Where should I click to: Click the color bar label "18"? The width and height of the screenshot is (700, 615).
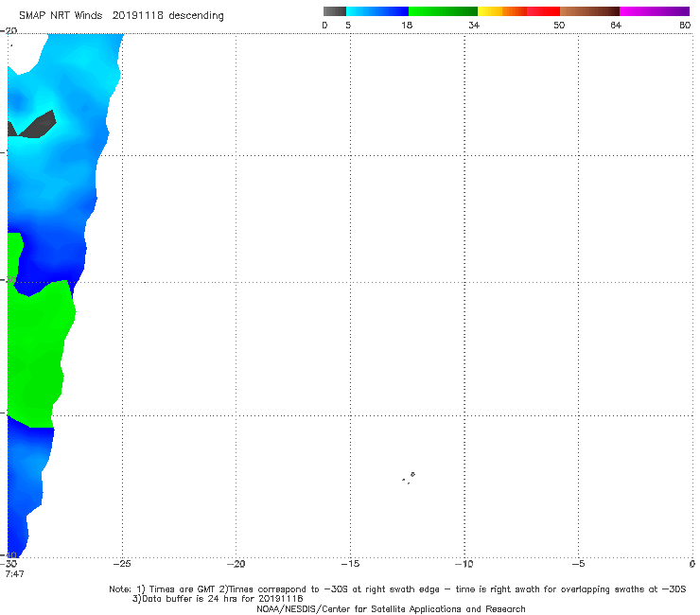point(407,26)
